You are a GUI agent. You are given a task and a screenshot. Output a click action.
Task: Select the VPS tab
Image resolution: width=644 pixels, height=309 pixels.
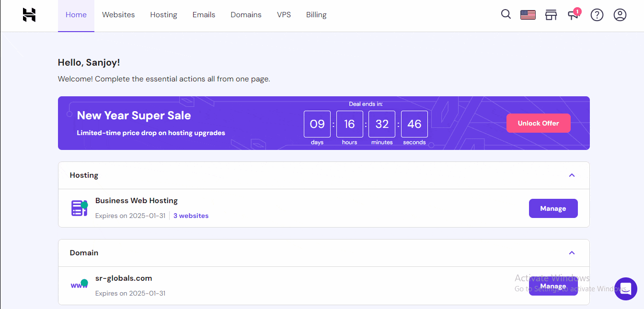coord(284,14)
